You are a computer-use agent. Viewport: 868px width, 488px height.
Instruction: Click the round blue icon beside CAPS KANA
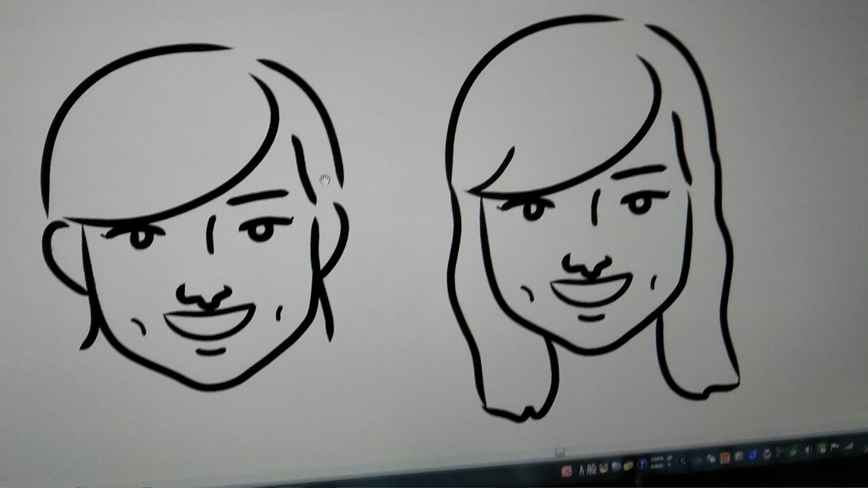[642, 464]
